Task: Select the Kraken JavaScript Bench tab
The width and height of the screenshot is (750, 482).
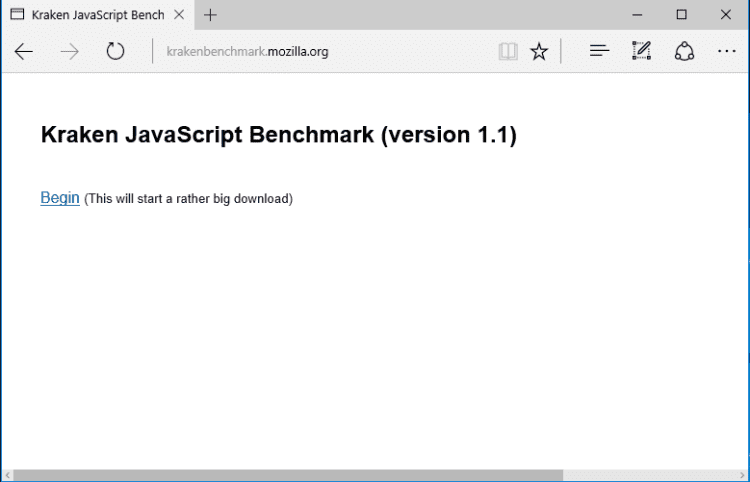Action: tap(95, 15)
